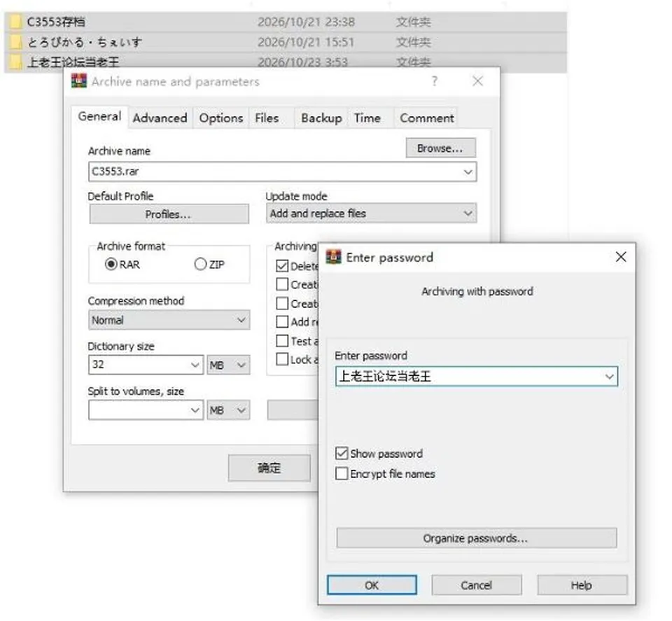Open the Comment tab
The image size is (672, 621).
427,118
